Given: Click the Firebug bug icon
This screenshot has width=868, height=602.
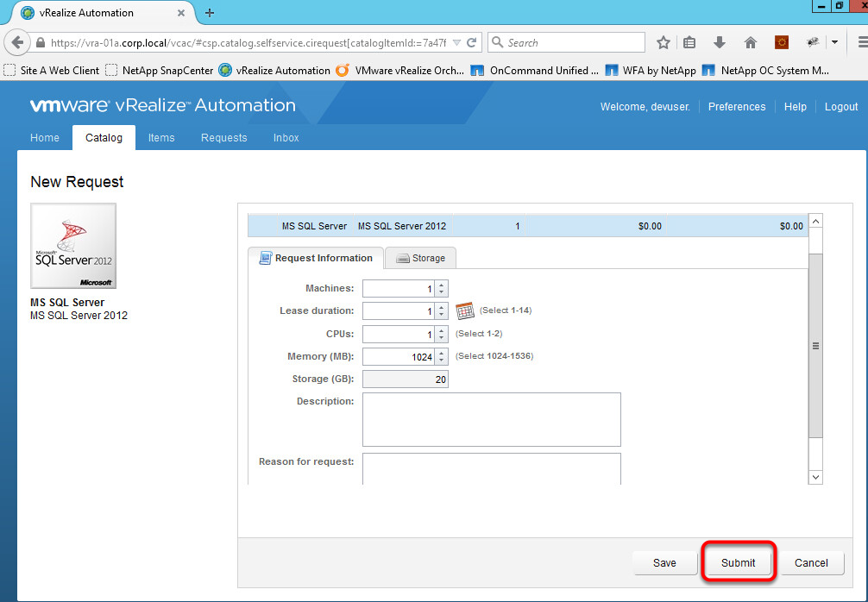Looking at the screenshot, I should 812,42.
